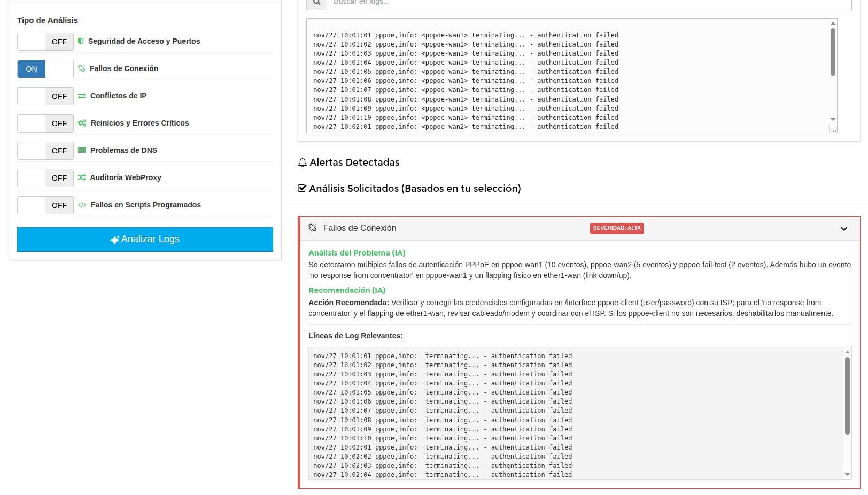
Task: Turn off the Fallos de Conexión toggle
Action: coord(45,69)
